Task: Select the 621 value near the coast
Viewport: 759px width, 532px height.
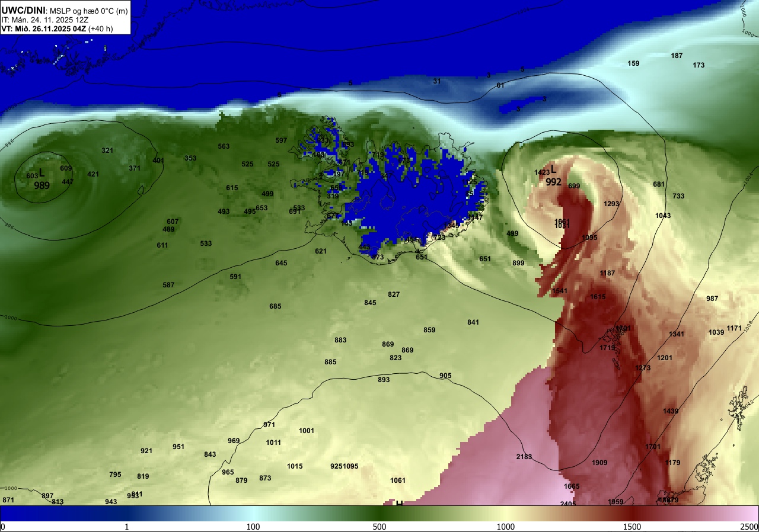Action: click(x=321, y=251)
